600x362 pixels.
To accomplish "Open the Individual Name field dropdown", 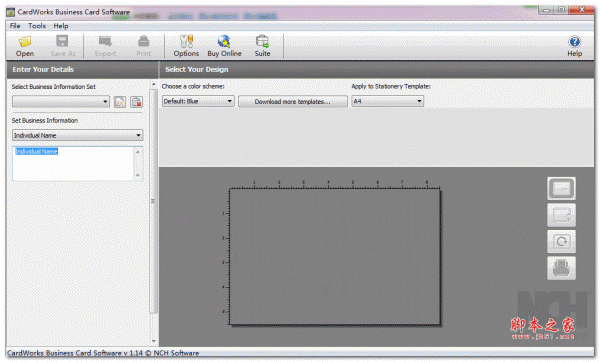I will click(78, 135).
